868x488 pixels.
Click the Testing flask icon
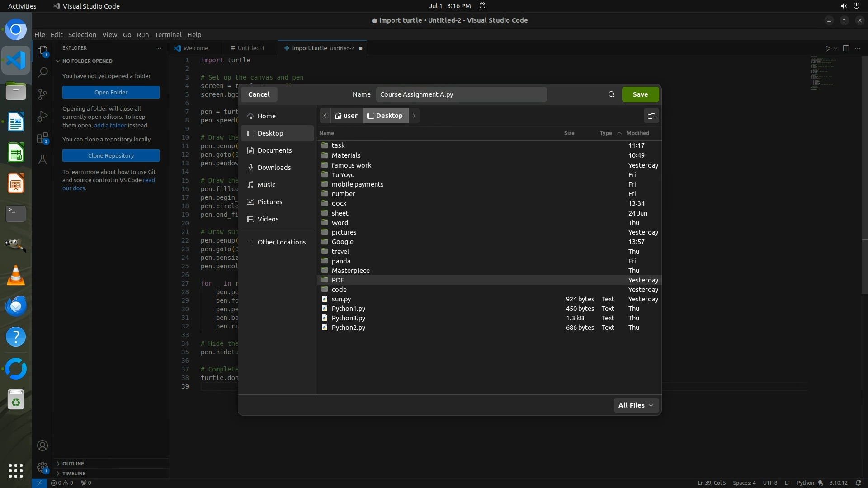click(42, 160)
